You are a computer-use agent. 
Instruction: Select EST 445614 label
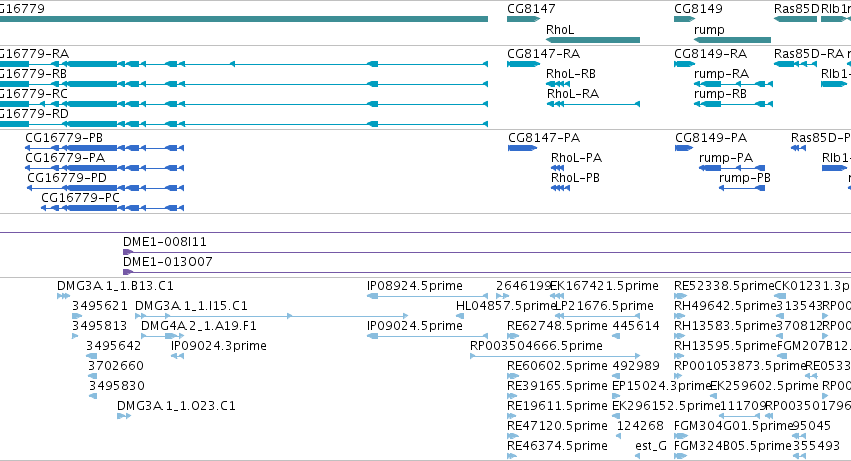pos(636,326)
